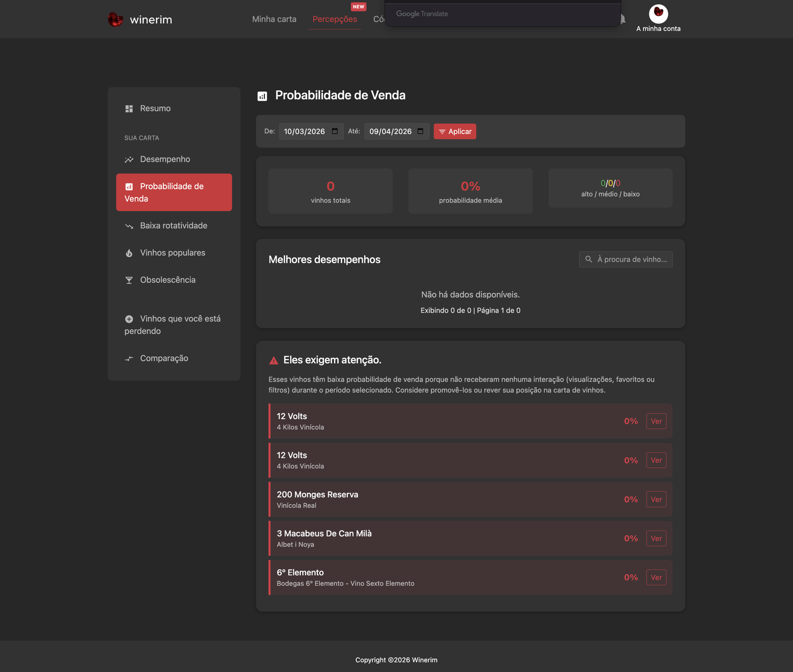Click the notification bell icon
The image size is (793, 672).
[623, 19]
